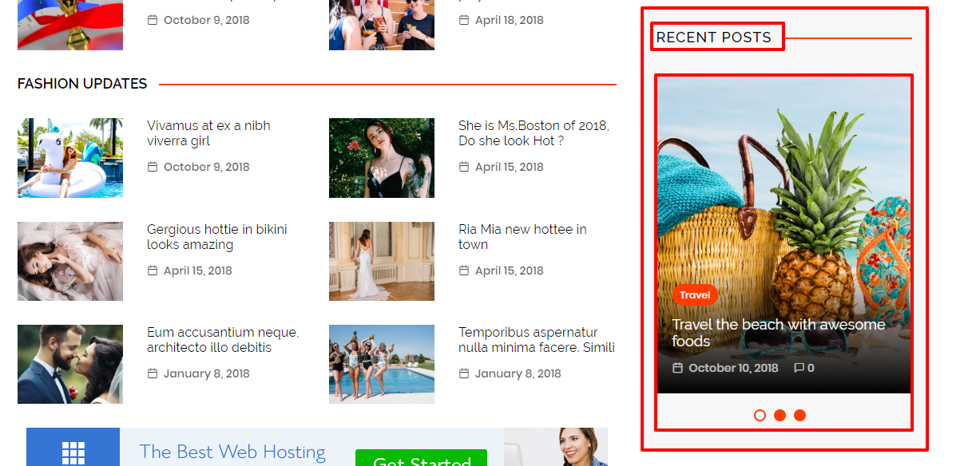Click the comment icon on beach post
980x466 pixels.
point(799,368)
